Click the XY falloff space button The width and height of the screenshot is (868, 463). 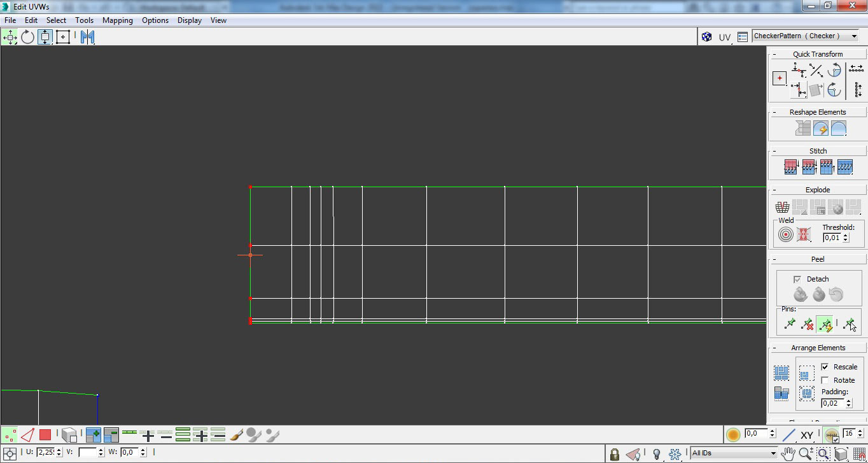[x=807, y=435]
